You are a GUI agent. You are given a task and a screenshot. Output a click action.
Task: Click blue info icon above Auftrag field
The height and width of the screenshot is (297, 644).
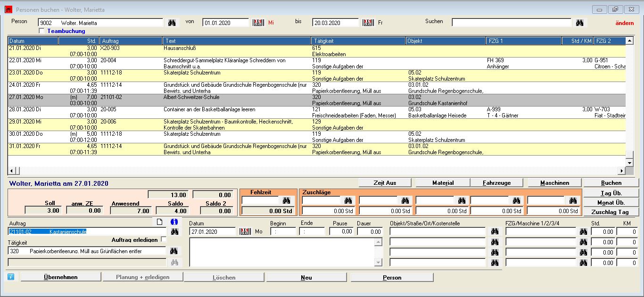(x=174, y=222)
